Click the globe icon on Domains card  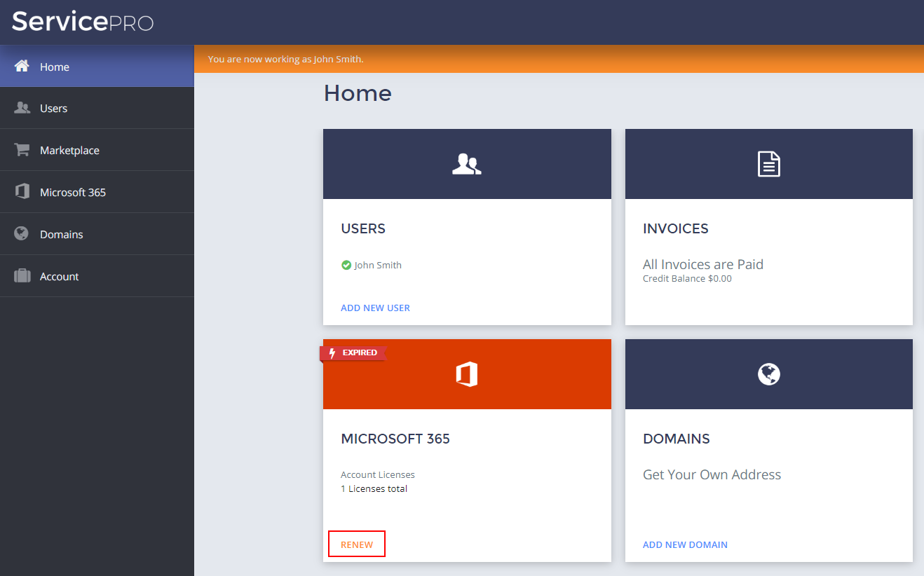click(x=768, y=375)
